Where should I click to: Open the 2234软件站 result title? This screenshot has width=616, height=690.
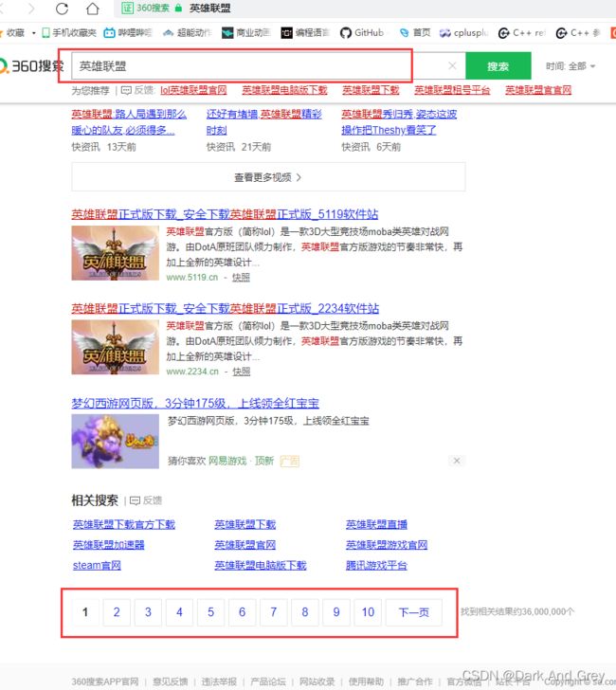[225, 308]
